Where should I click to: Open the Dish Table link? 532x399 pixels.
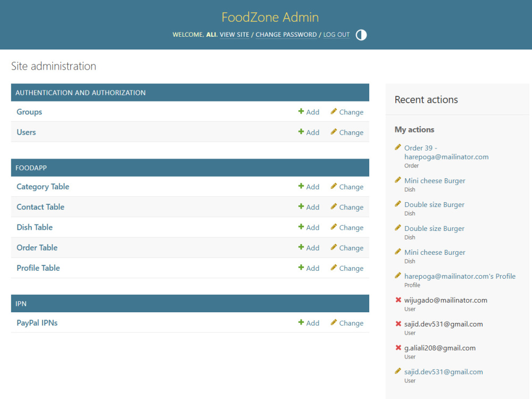(35, 227)
